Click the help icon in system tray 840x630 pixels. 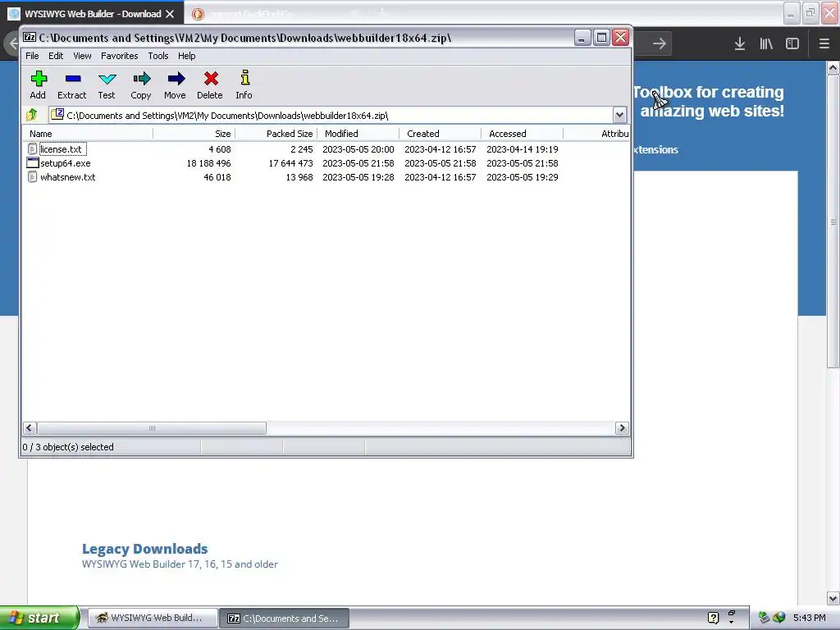click(713, 618)
